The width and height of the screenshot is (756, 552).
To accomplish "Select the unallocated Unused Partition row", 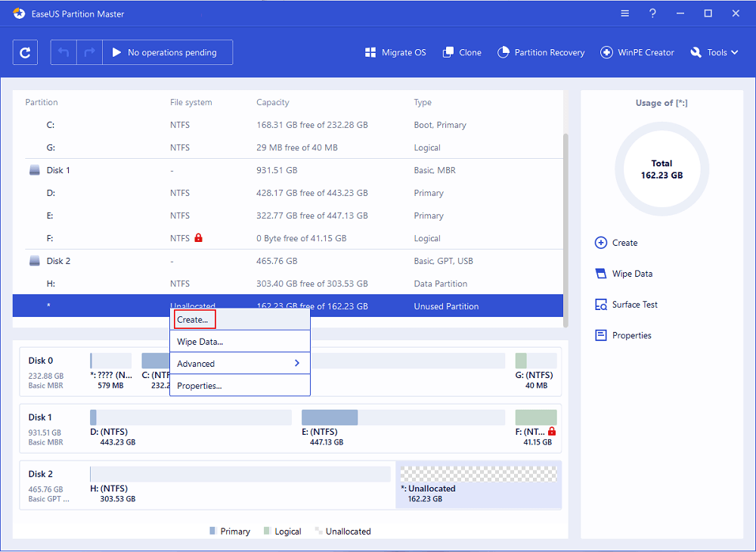I will (x=288, y=305).
